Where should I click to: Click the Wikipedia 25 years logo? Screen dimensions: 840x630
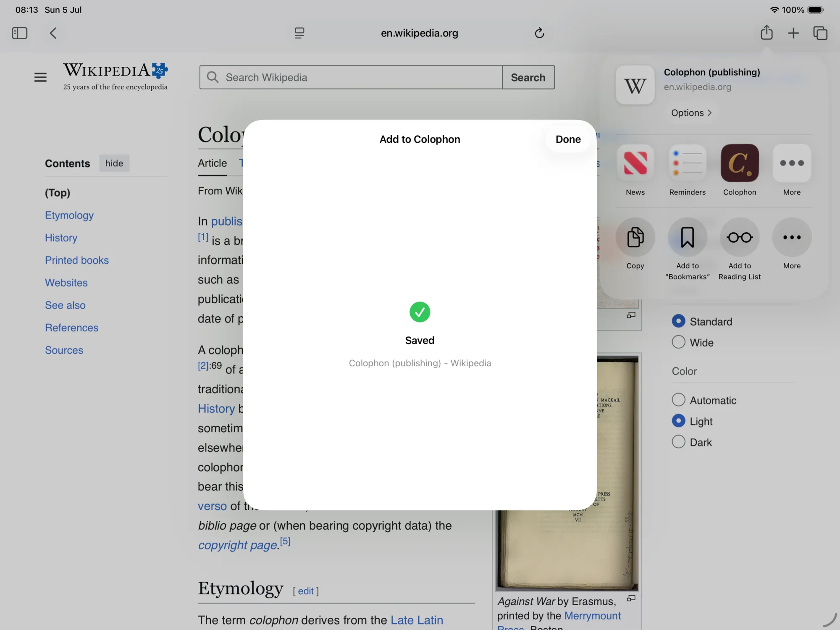(x=115, y=76)
